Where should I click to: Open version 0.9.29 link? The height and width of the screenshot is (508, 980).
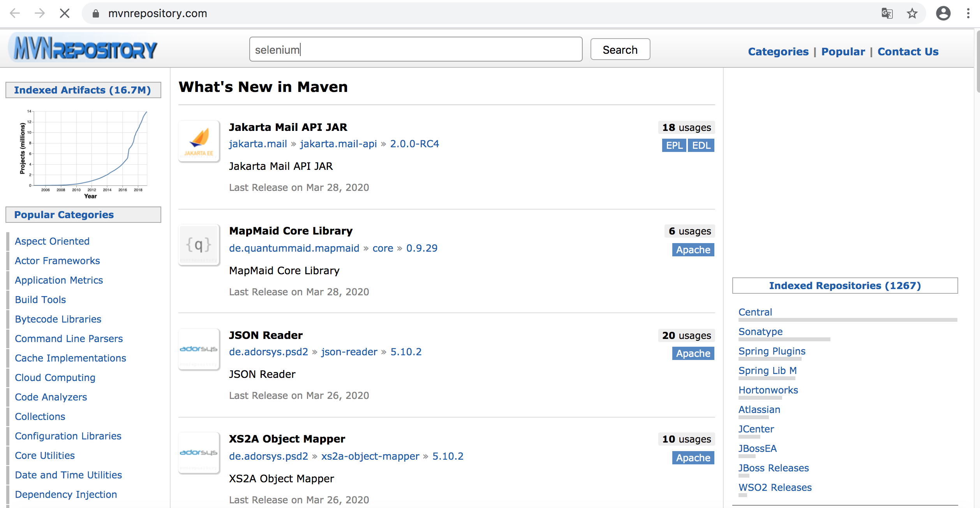[x=422, y=248]
